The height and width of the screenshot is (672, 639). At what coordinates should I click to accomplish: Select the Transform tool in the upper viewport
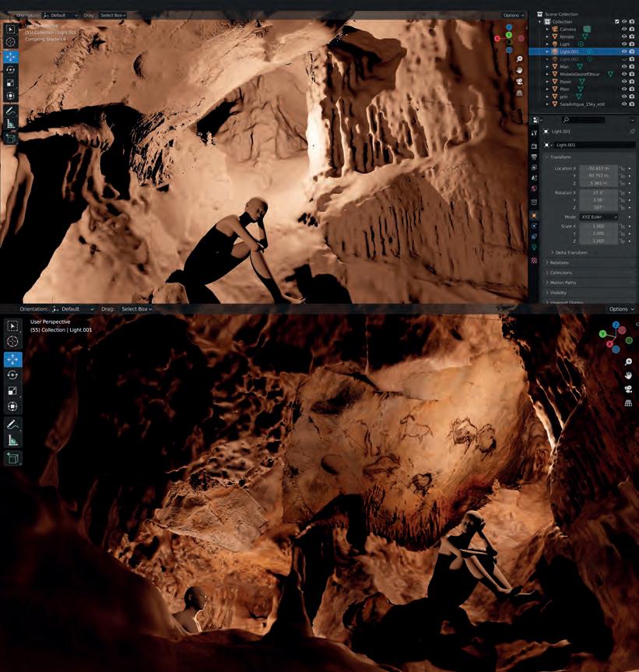(x=11, y=95)
